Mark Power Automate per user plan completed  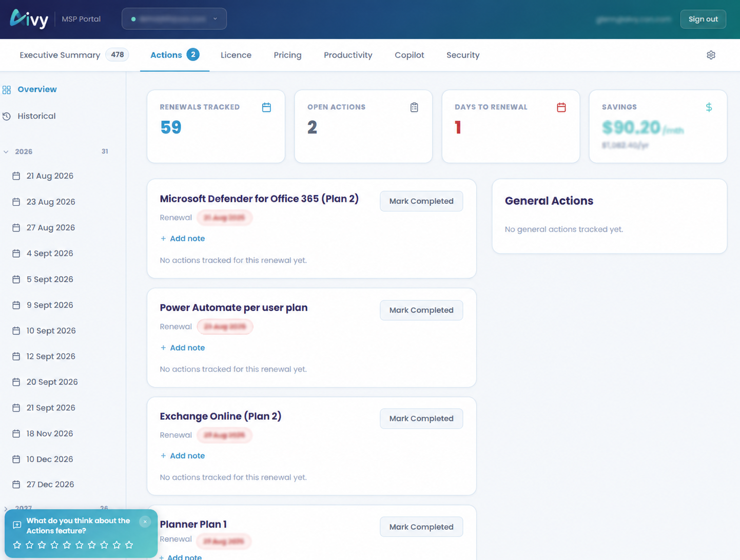click(x=421, y=310)
